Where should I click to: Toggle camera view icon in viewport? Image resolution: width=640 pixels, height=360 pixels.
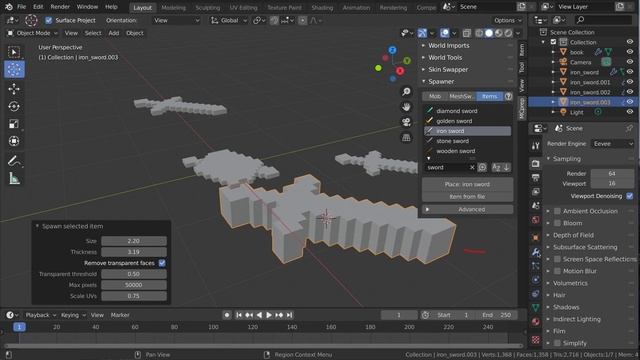pyautogui.click(x=406, y=122)
